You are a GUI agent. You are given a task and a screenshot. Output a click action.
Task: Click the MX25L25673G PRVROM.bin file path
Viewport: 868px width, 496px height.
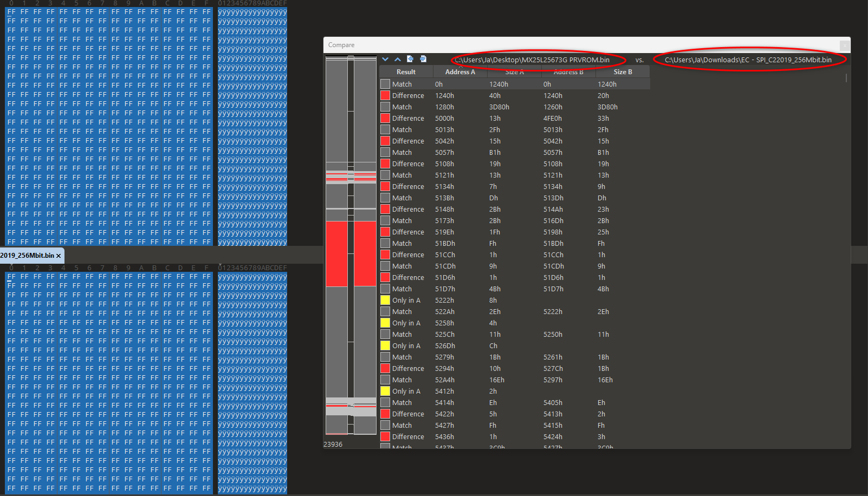pyautogui.click(x=532, y=60)
